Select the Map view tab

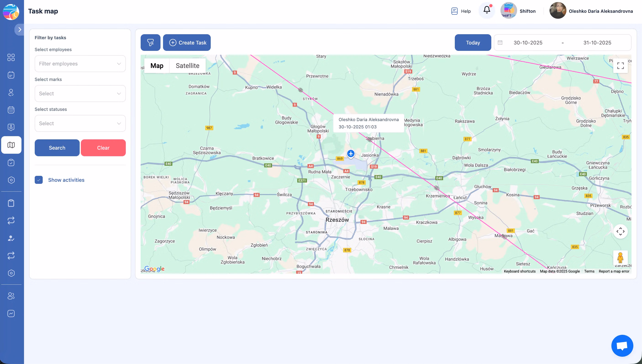pos(157,65)
